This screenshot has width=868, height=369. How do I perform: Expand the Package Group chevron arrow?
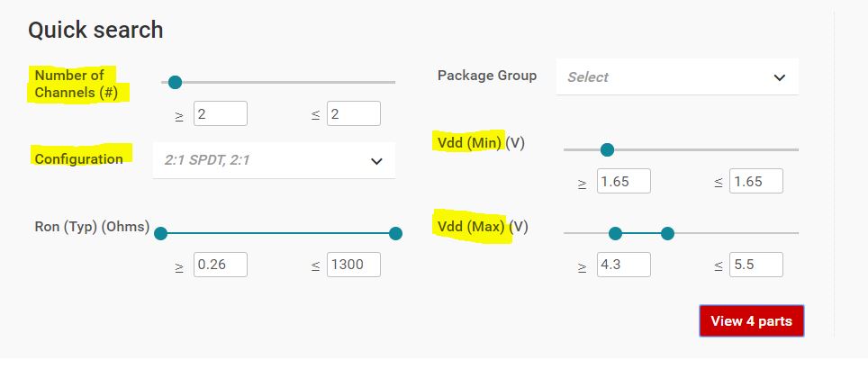pyautogui.click(x=780, y=77)
